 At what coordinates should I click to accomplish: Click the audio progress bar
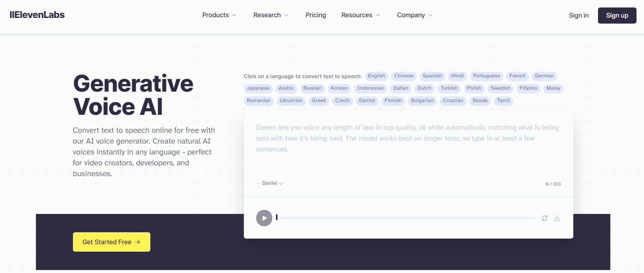406,218
